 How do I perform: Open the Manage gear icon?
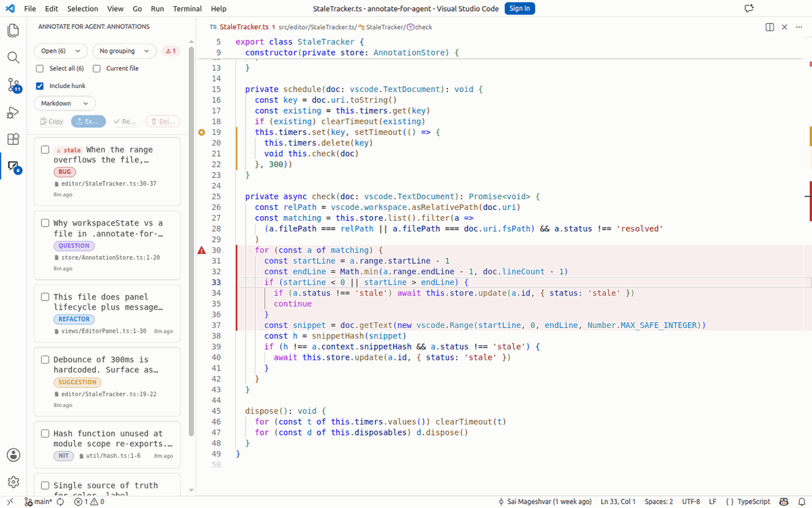pos(13,482)
